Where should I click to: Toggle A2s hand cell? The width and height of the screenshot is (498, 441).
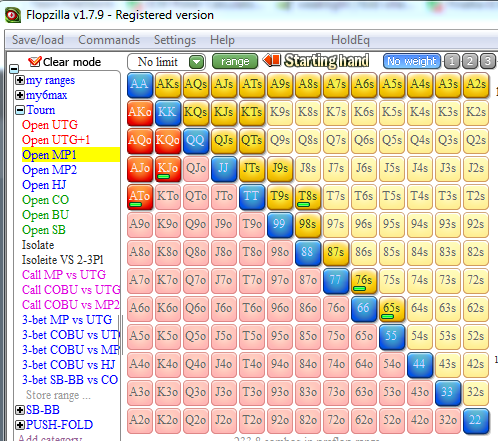click(476, 85)
